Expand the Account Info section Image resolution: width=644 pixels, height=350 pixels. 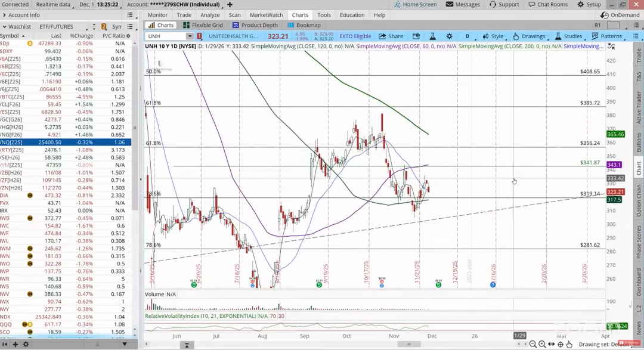pos(4,15)
